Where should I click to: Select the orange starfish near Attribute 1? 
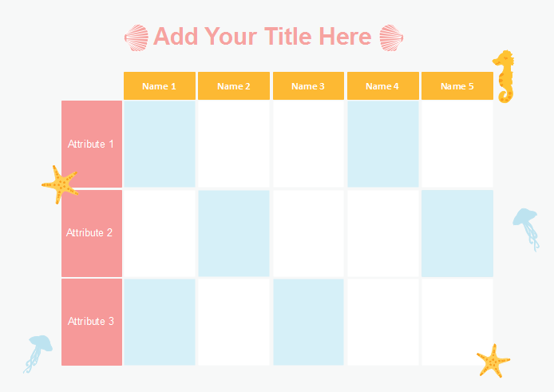60,184
